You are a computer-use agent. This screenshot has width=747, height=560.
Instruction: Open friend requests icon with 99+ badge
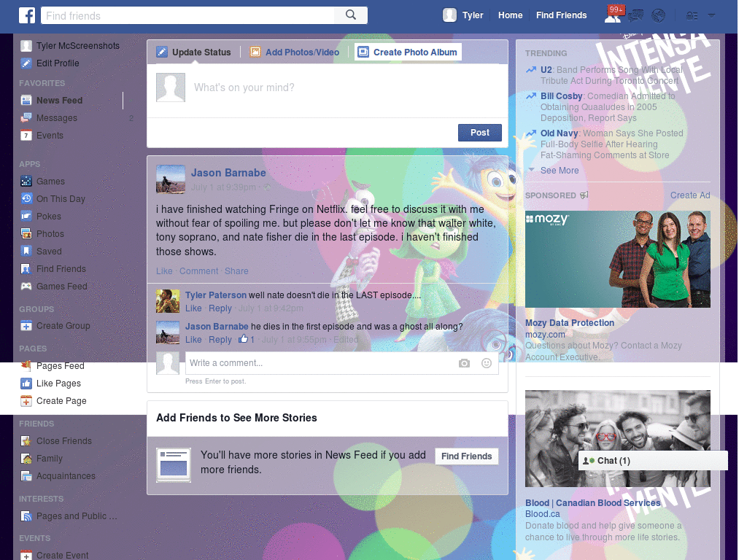[x=613, y=15]
